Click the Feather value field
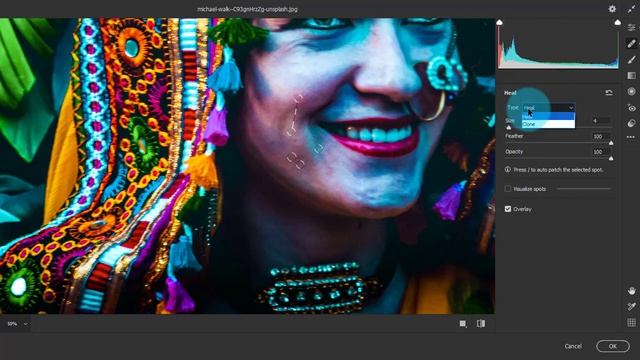640x360 pixels. (601, 136)
